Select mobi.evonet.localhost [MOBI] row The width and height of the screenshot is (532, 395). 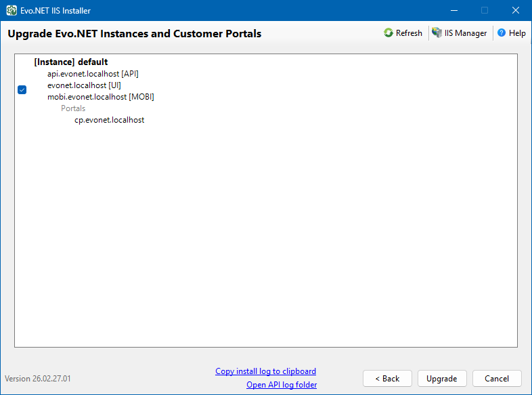click(x=101, y=97)
